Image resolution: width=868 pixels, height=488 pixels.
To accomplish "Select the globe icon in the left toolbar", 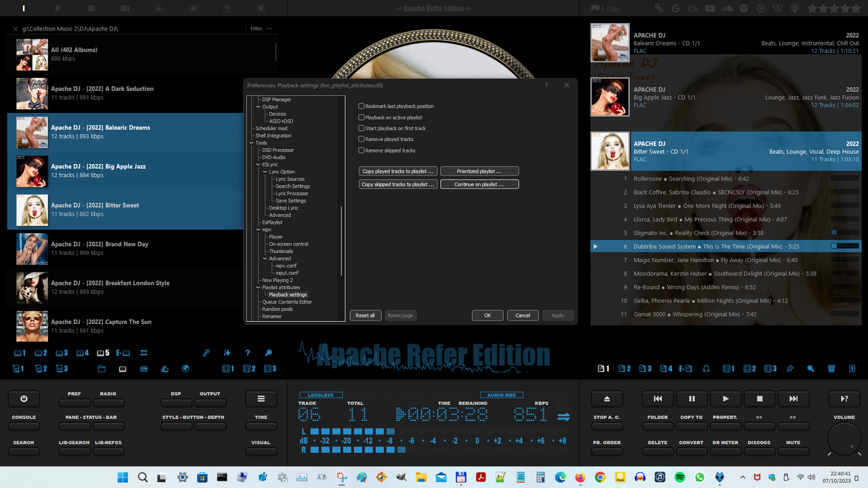I will coord(185,369).
